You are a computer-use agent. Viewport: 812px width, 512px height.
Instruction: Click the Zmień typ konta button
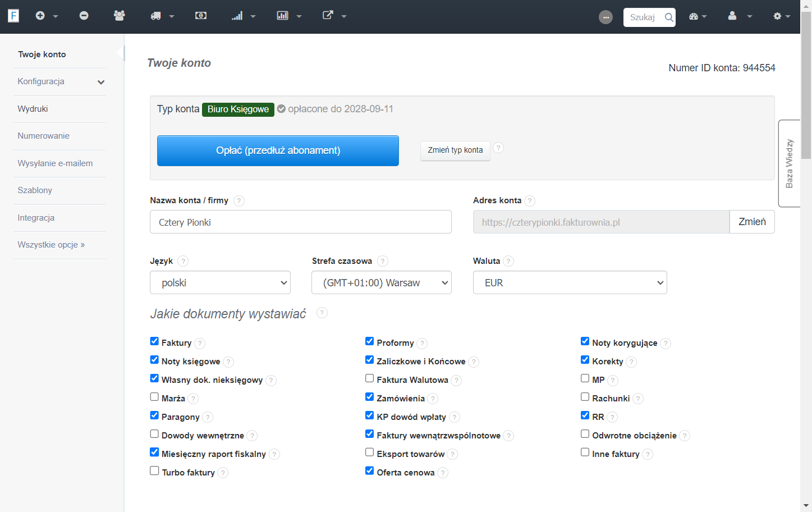click(455, 150)
